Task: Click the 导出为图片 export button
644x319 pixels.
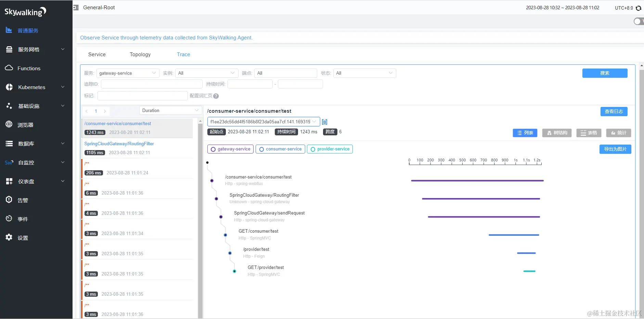Action: [x=615, y=149]
